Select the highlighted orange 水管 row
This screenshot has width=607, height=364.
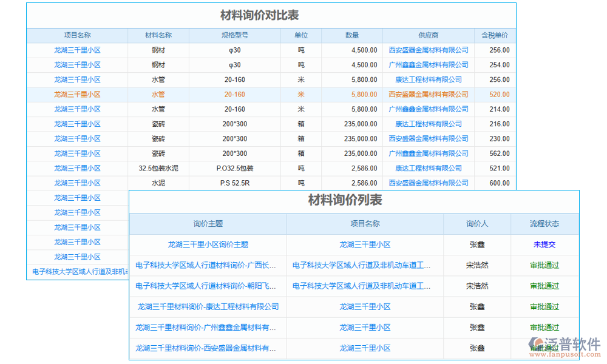tap(157, 94)
